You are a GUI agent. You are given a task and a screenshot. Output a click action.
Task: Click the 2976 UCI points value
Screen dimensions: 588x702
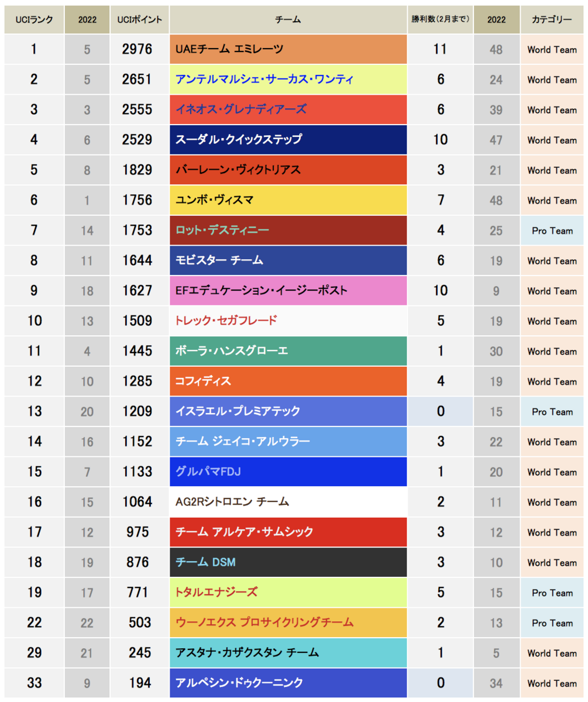(x=137, y=50)
